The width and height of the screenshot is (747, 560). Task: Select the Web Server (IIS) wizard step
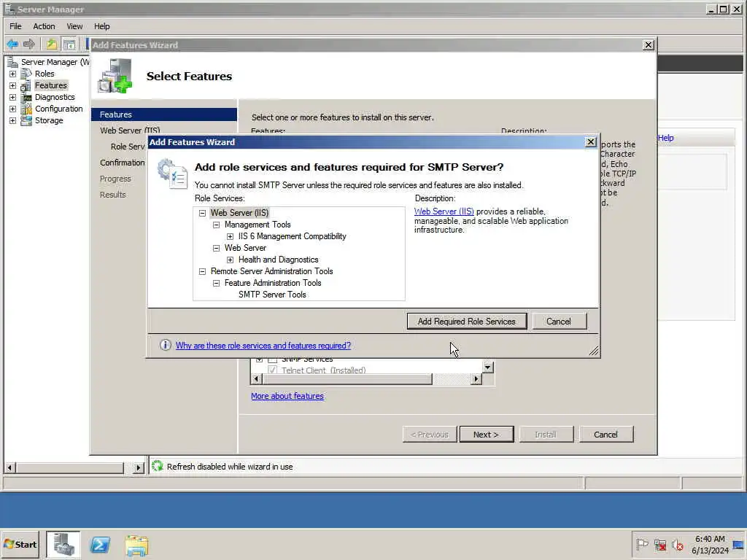pyautogui.click(x=130, y=131)
